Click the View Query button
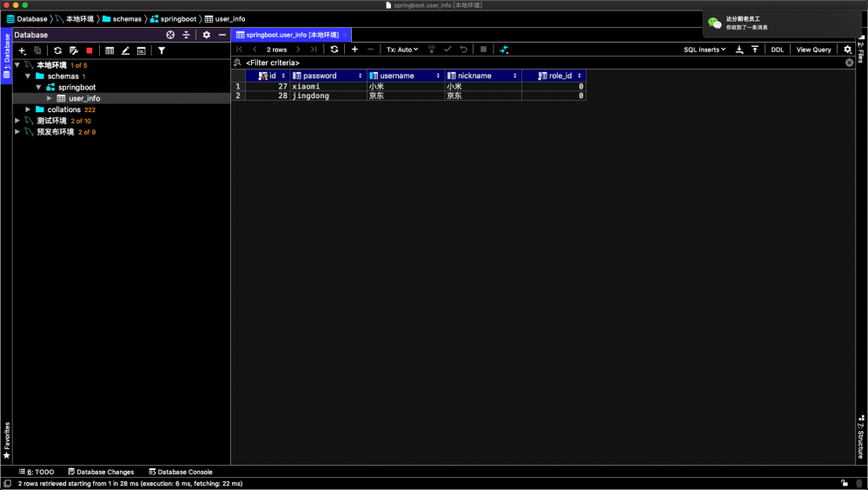This screenshot has width=868, height=490. click(814, 50)
